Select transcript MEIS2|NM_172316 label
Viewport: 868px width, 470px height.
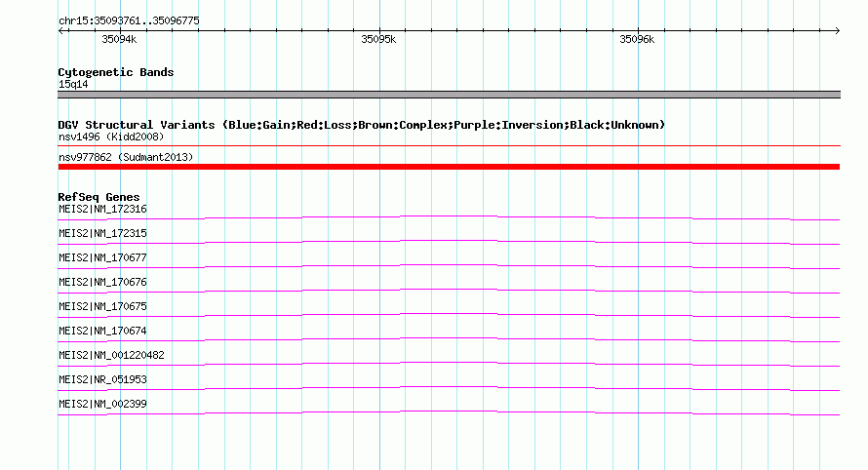point(103,210)
